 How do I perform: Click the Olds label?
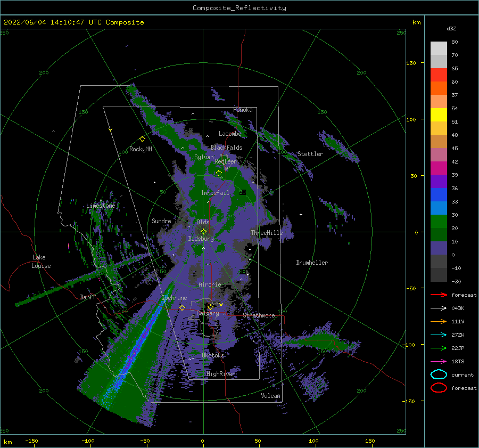203,222
